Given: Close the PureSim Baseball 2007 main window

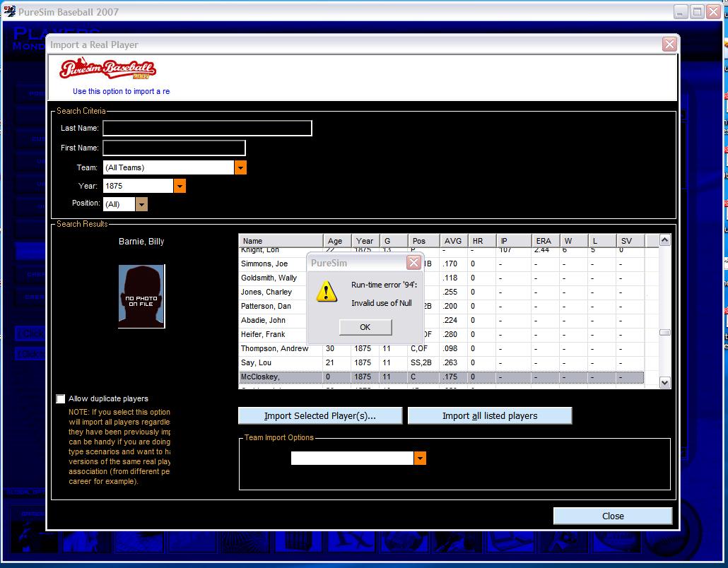Looking at the screenshot, I should 713,12.
